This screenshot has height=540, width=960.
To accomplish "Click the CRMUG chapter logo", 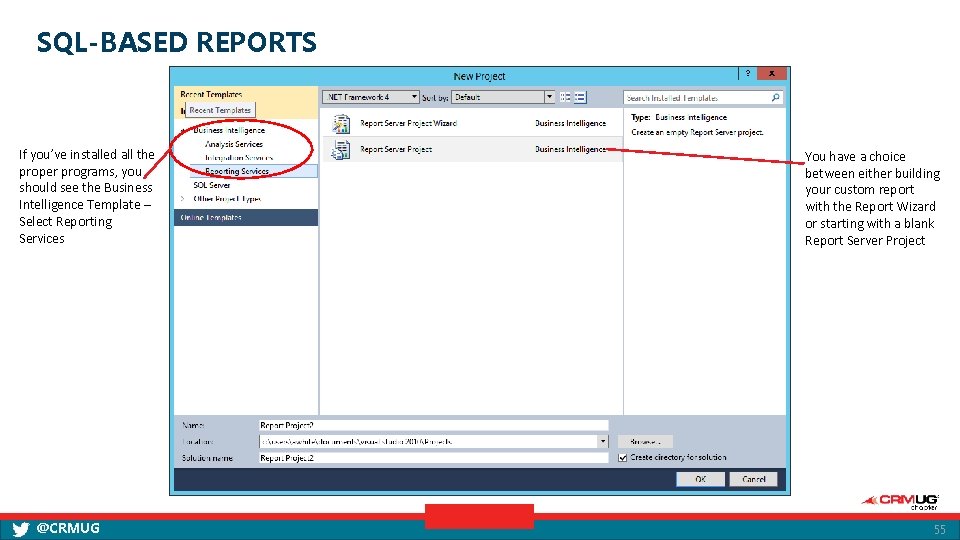I will tap(900, 502).
